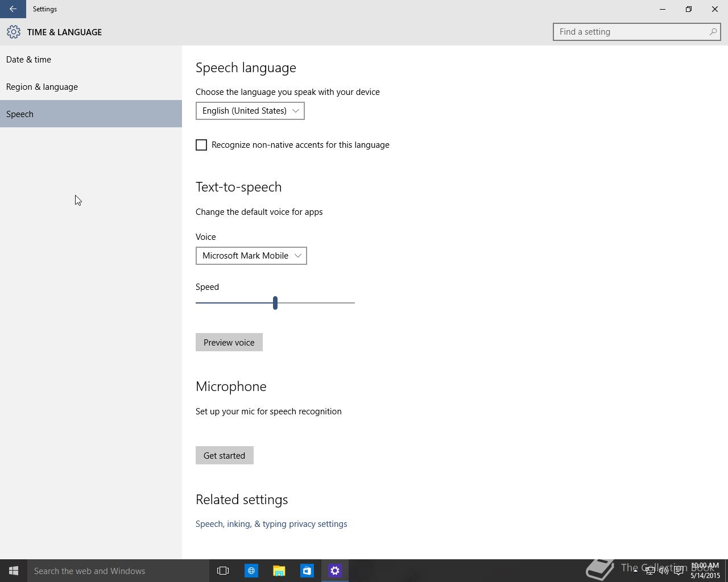Click the Settings taskbar icon
Image resolution: width=728 pixels, height=582 pixels.
(x=335, y=571)
